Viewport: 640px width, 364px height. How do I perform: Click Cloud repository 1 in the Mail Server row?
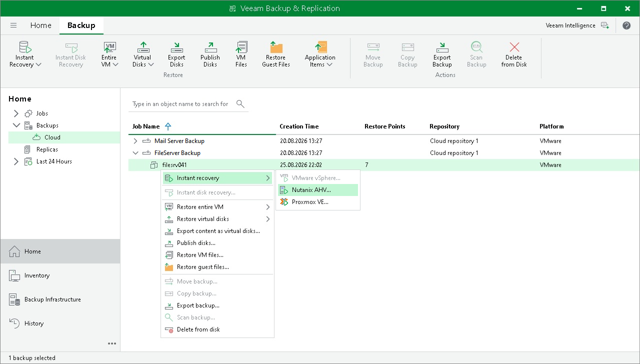click(454, 141)
